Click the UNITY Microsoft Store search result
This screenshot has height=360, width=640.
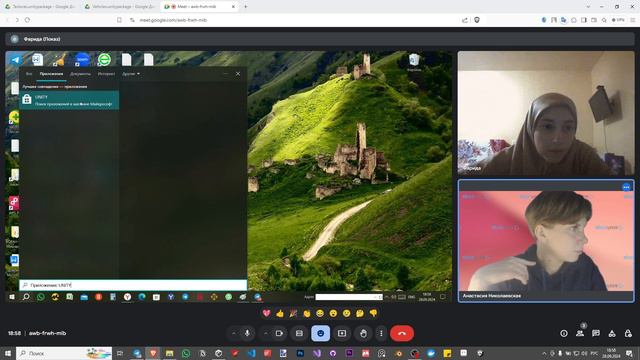69,100
